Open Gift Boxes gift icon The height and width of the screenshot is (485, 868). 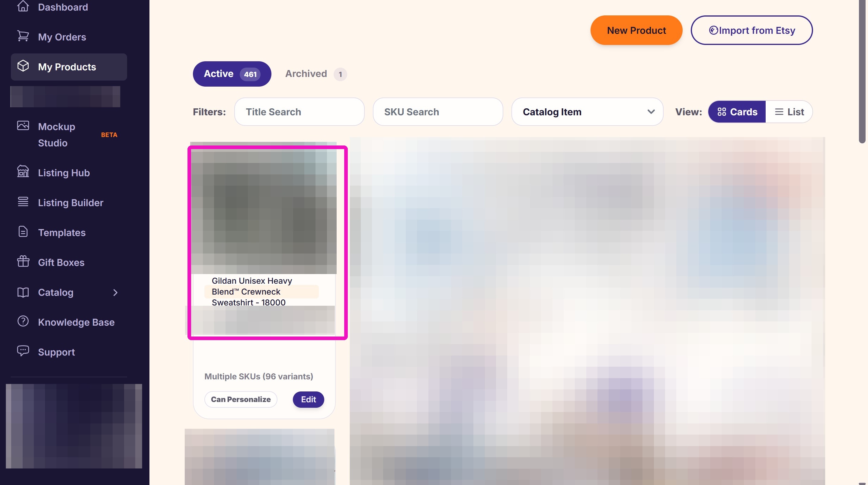[x=23, y=261]
